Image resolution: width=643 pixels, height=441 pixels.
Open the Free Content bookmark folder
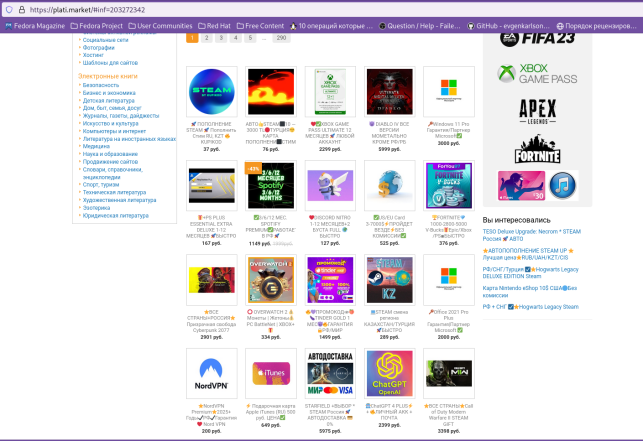tap(260, 26)
